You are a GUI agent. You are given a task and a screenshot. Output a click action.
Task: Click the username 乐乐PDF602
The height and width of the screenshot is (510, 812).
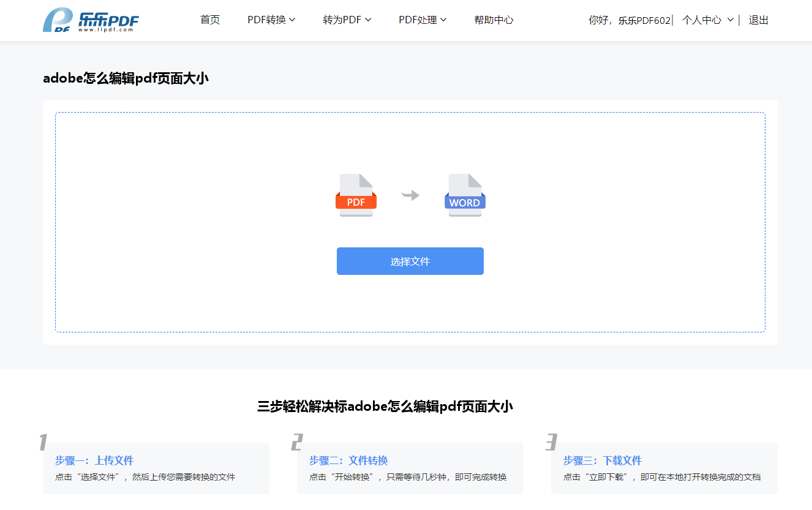point(644,20)
